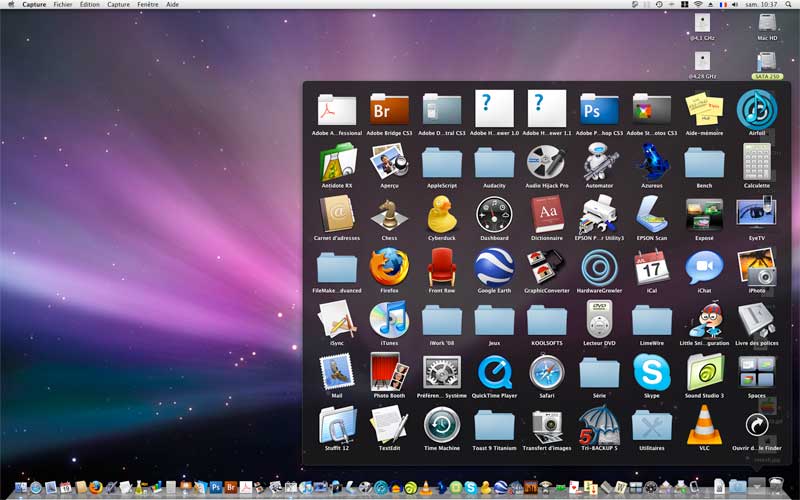
Task: Click the Wi-Fi status icon in menu bar
Action: pyautogui.click(x=697, y=4)
